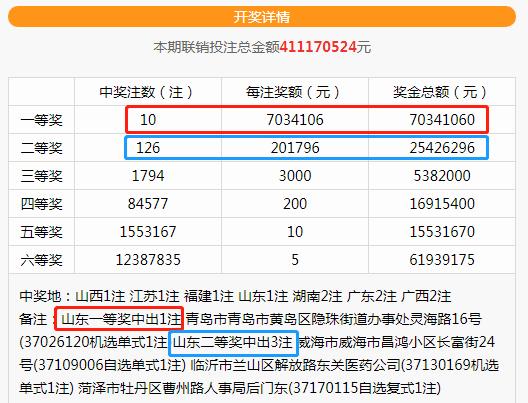Select the 一等奖 row label
Viewport: 528px width, 403px height.
(x=41, y=120)
